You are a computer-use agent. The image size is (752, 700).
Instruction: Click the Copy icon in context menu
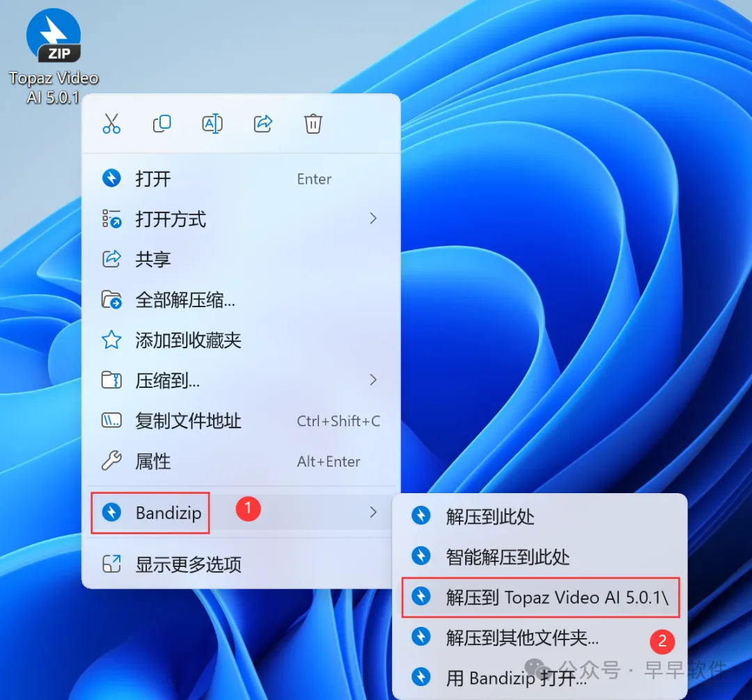[162, 124]
